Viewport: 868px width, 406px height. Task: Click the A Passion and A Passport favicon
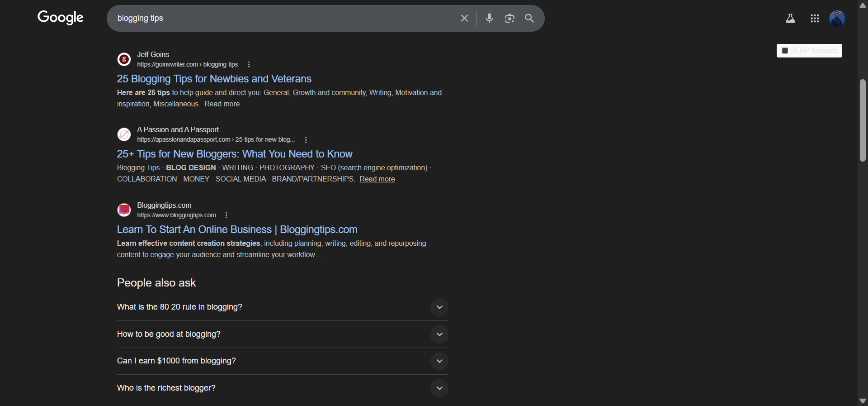(124, 134)
